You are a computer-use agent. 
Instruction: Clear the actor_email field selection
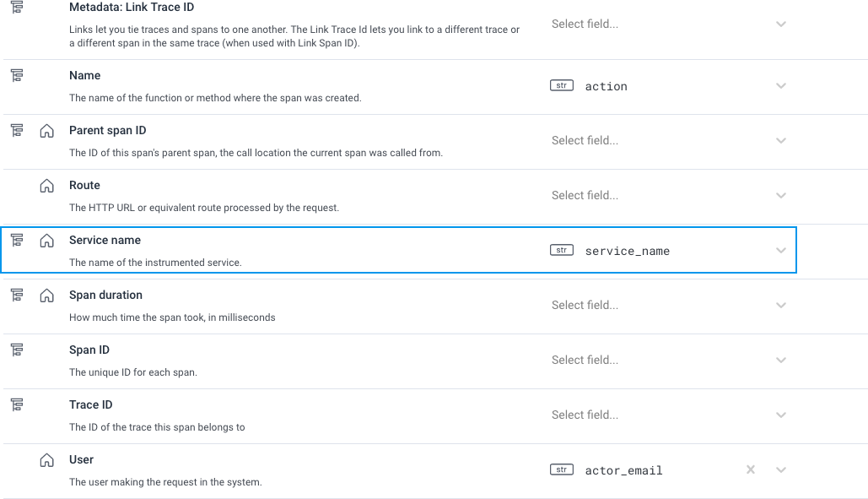[750, 469]
